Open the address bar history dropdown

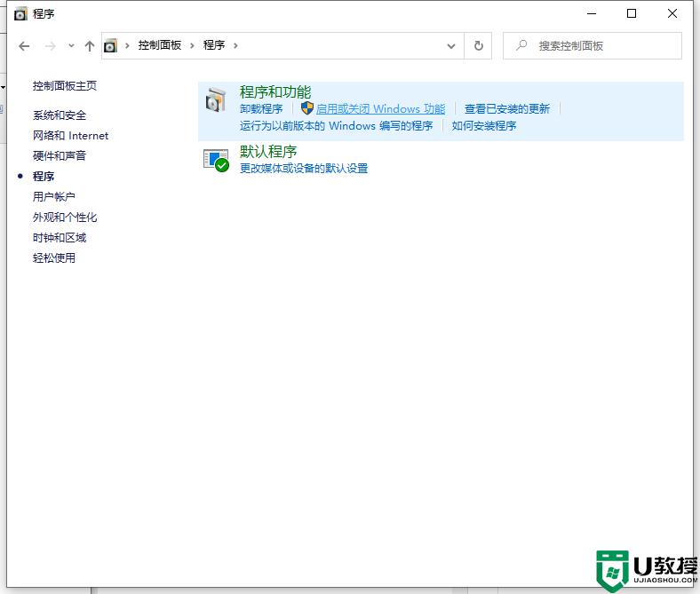click(x=451, y=46)
